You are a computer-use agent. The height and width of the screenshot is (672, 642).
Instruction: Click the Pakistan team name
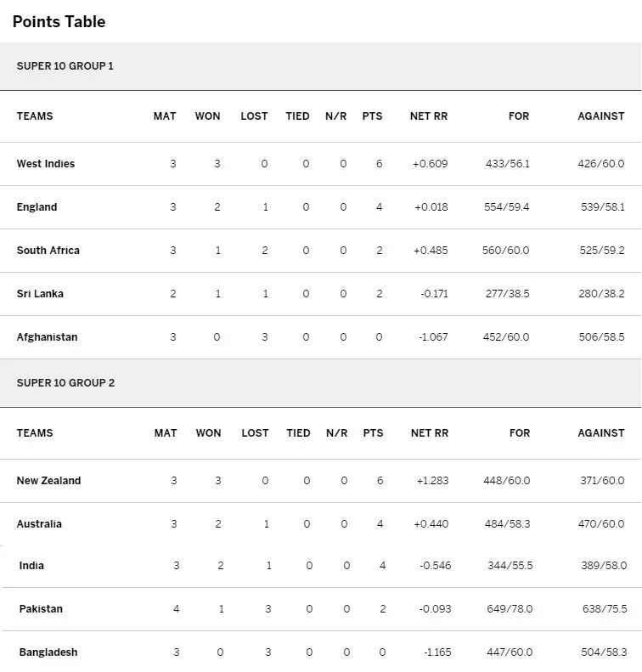[x=41, y=609]
